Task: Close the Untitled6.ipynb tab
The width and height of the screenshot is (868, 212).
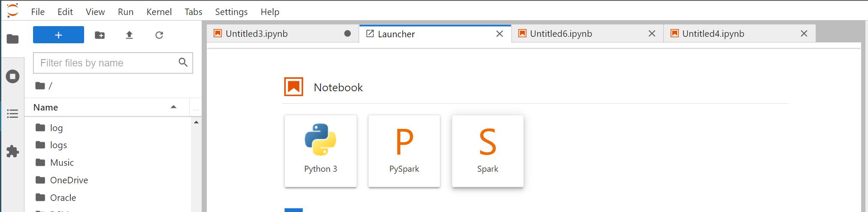Action: (652, 33)
